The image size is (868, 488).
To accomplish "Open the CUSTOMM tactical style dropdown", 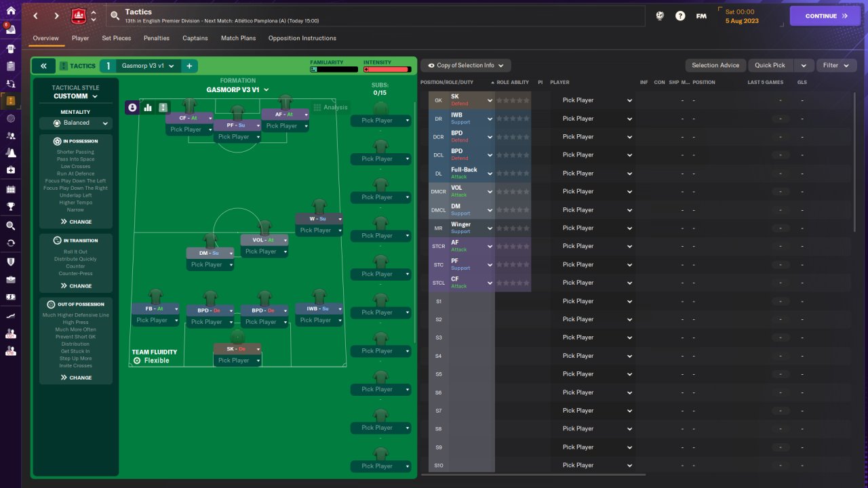I will point(75,96).
